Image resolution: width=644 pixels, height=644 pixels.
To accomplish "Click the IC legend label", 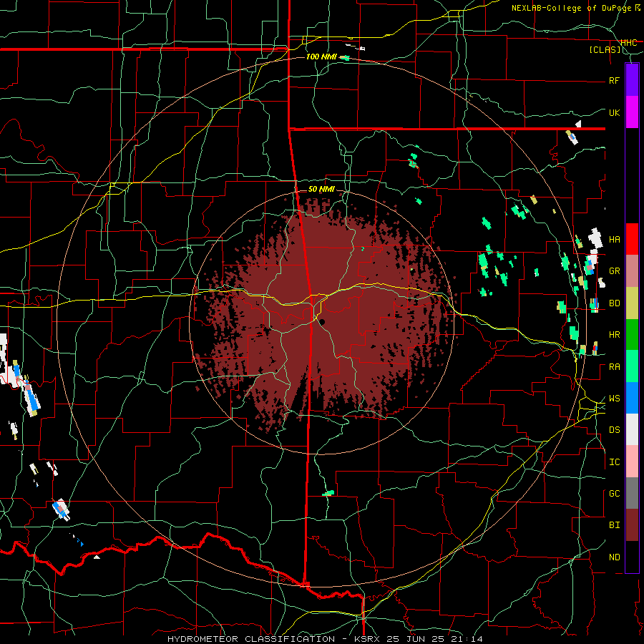I will pyautogui.click(x=614, y=462).
